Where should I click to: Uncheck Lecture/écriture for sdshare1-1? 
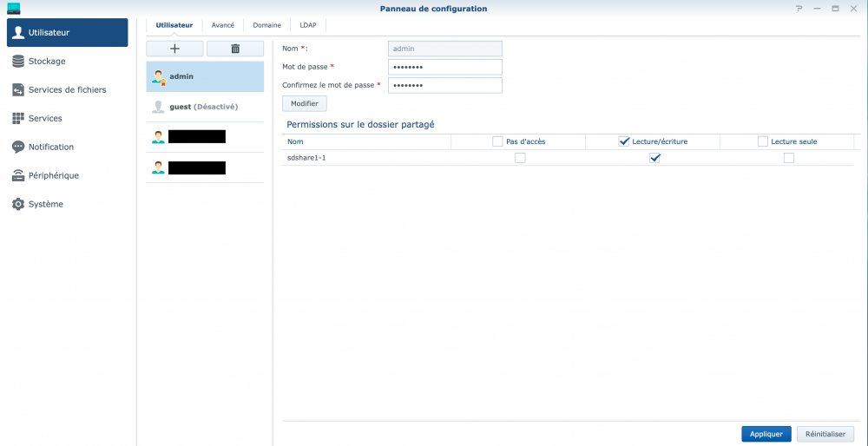654,158
